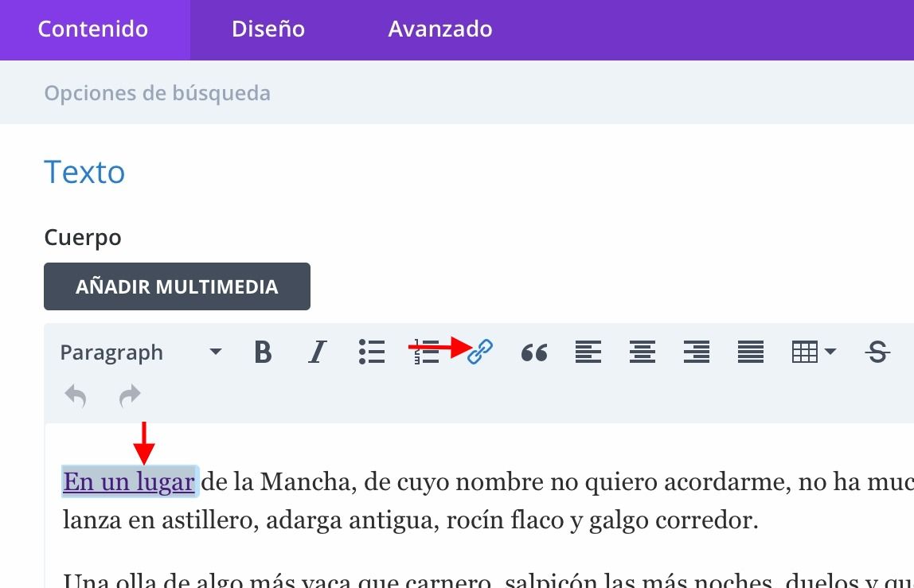Redo the last undone edit
Viewport: 914px width, 588px height.
pyautogui.click(x=130, y=395)
